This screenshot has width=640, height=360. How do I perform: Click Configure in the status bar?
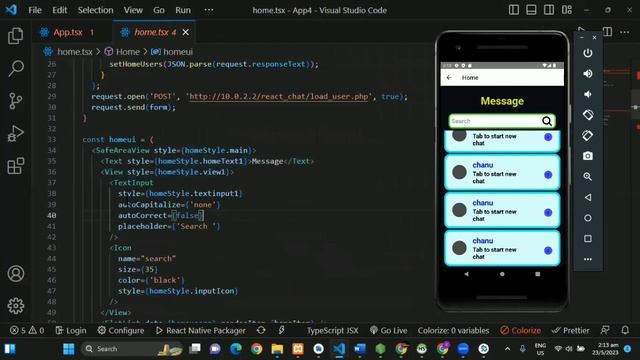121,330
